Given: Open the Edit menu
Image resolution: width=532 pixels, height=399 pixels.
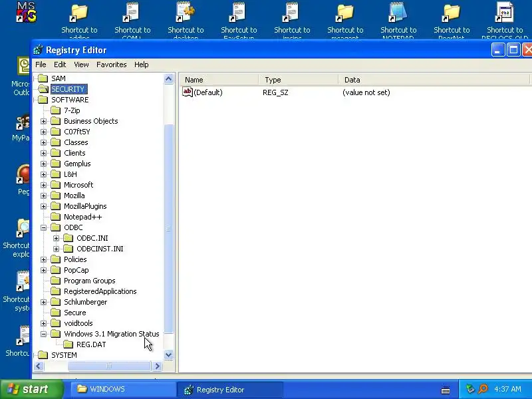Looking at the screenshot, I should [60, 65].
